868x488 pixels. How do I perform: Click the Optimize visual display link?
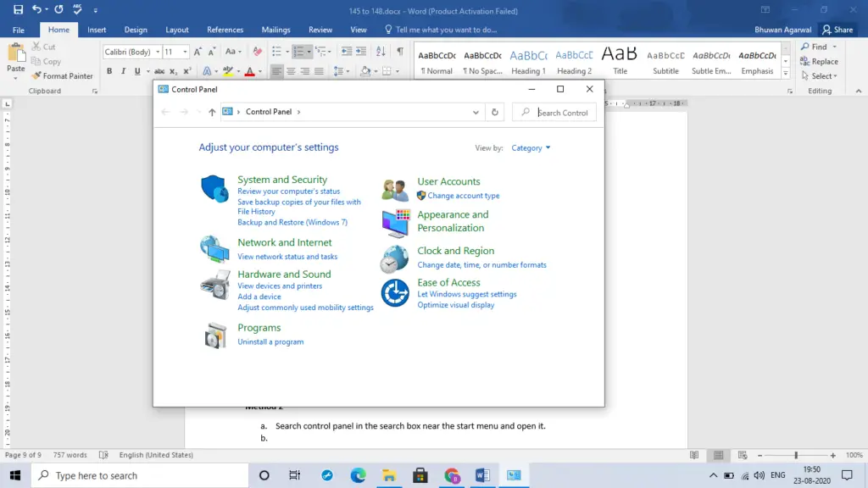point(455,305)
